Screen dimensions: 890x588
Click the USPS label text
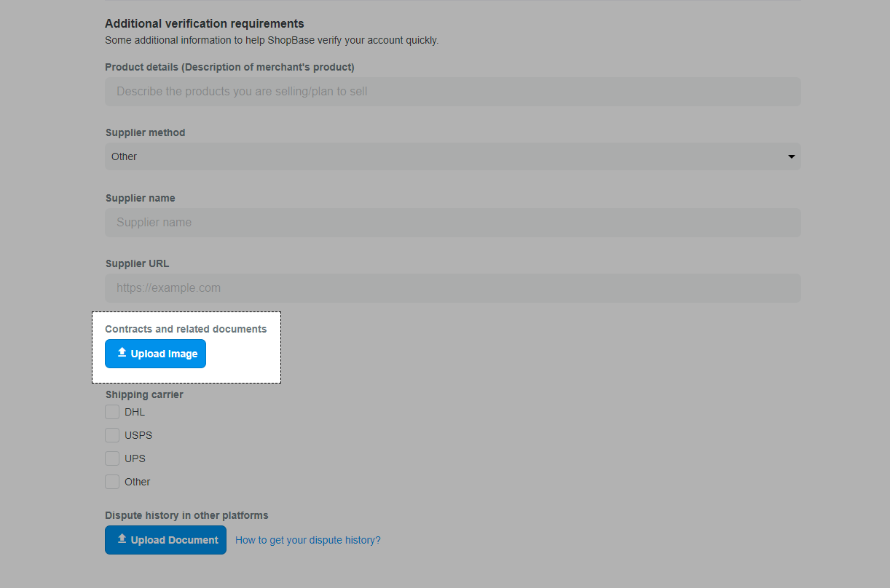click(x=138, y=435)
